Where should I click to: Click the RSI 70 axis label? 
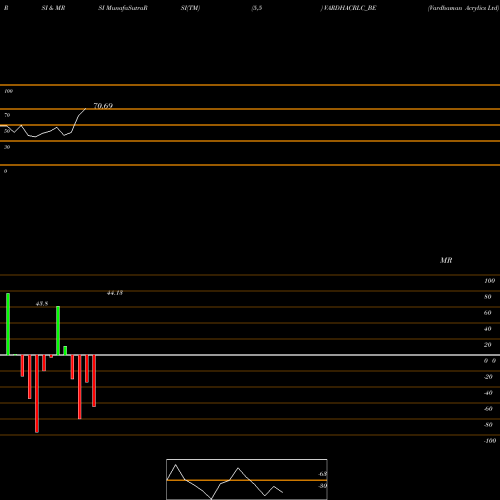coord(7,115)
